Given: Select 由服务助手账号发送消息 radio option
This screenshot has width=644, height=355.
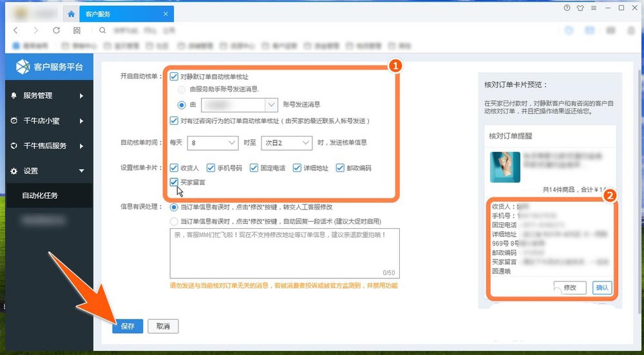Looking at the screenshot, I should click(x=182, y=89).
